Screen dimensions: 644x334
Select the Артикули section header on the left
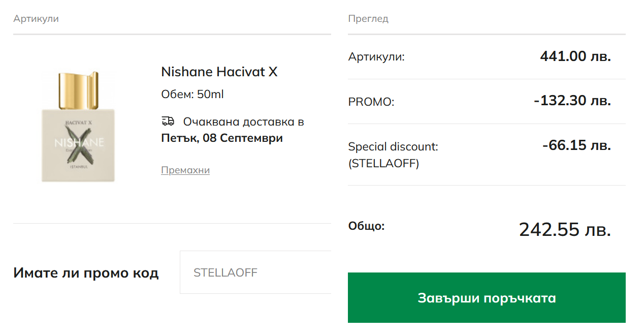point(36,19)
